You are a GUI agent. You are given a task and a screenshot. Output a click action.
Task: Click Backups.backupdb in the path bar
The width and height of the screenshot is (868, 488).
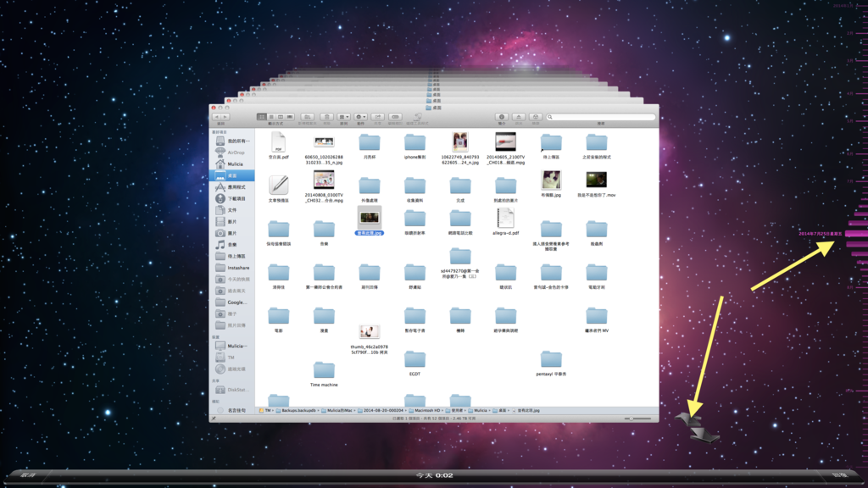pos(297,410)
